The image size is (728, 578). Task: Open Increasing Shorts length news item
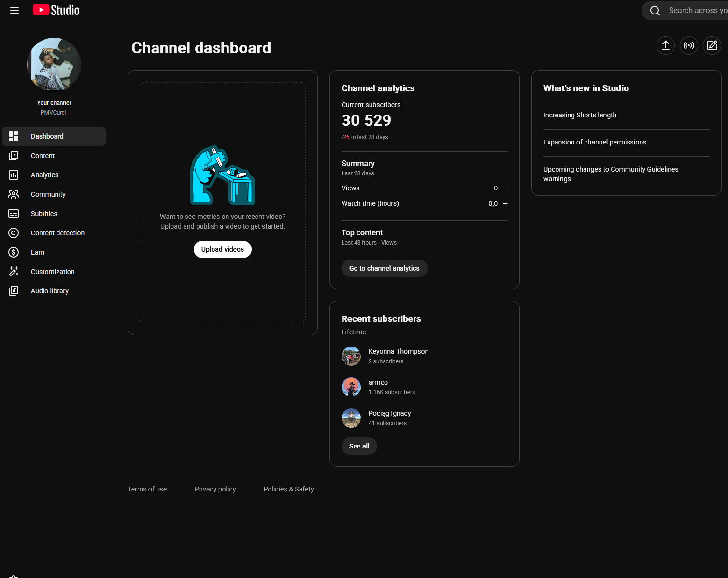[580, 115]
